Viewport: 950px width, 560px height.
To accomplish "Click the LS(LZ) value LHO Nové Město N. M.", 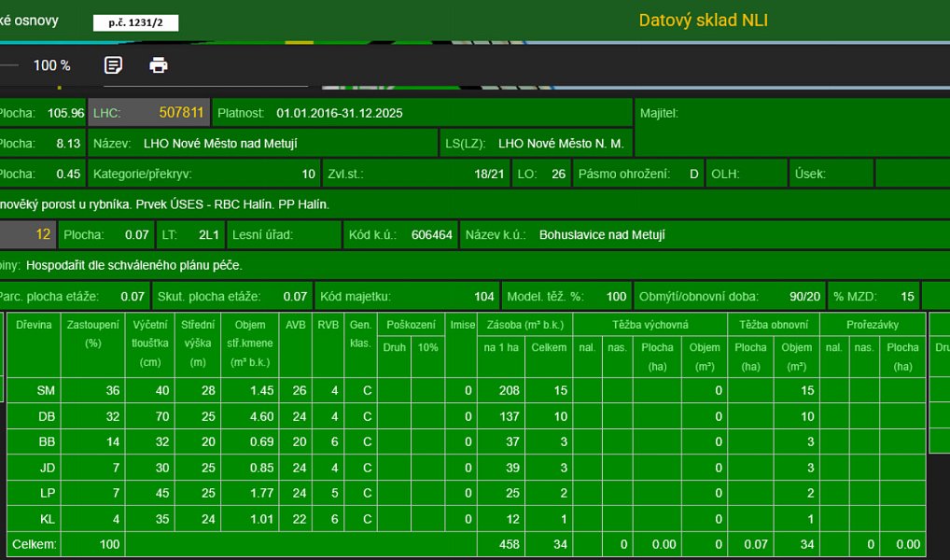I will pyautogui.click(x=561, y=144).
